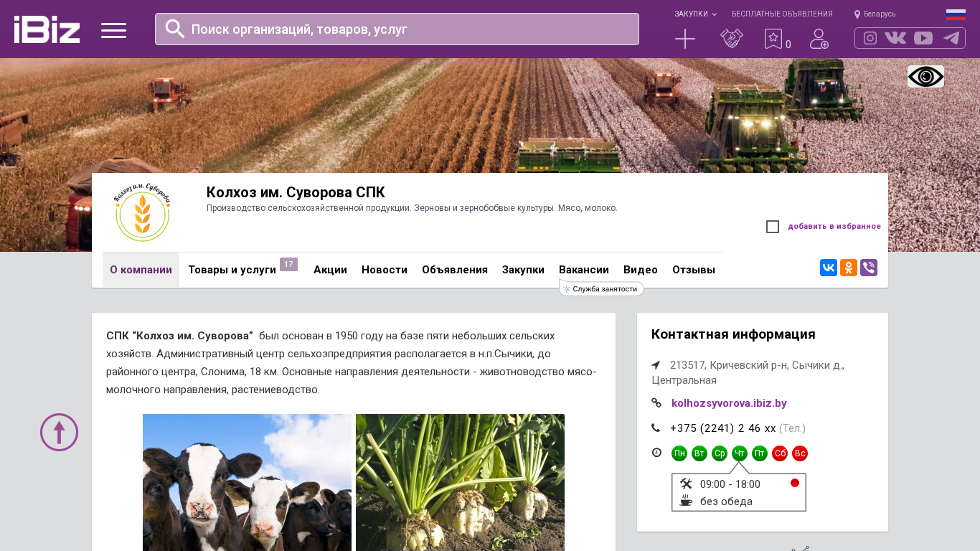
Task: Click the Колхоз им. Суворова logo
Action: point(143,212)
